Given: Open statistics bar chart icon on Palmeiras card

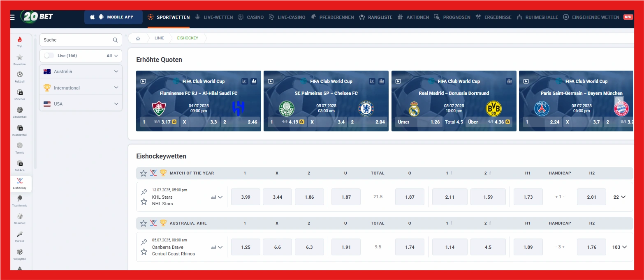Looking at the screenshot, I should pyautogui.click(x=382, y=81).
